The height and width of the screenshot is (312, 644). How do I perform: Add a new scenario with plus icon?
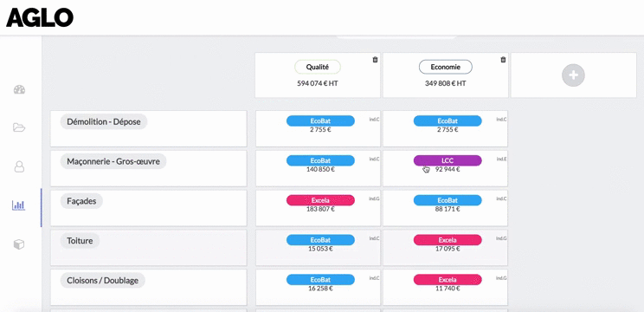coord(573,75)
